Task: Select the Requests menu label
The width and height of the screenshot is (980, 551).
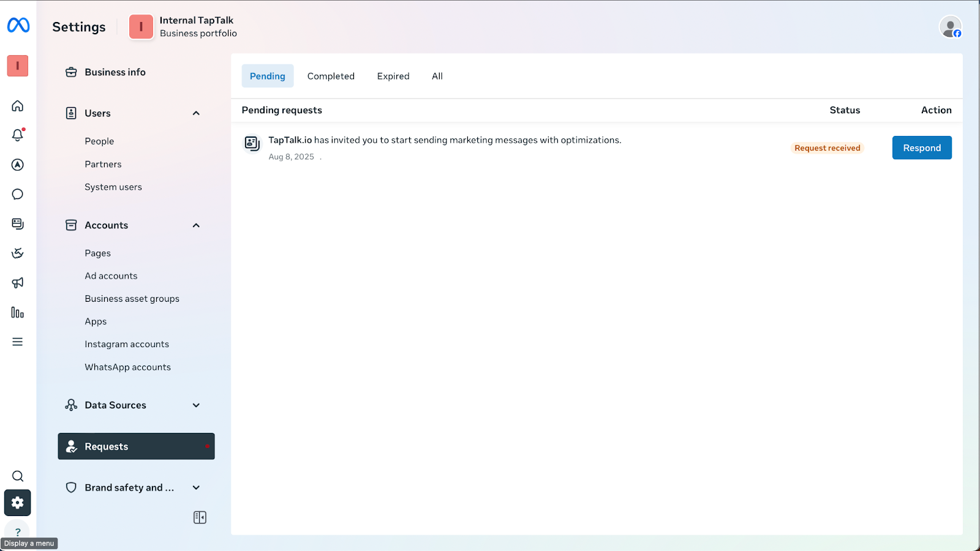Action: tap(107, 447)
